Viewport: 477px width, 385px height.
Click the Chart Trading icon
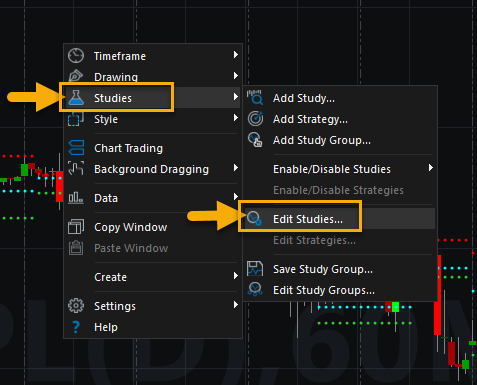[x=76, y=148]
